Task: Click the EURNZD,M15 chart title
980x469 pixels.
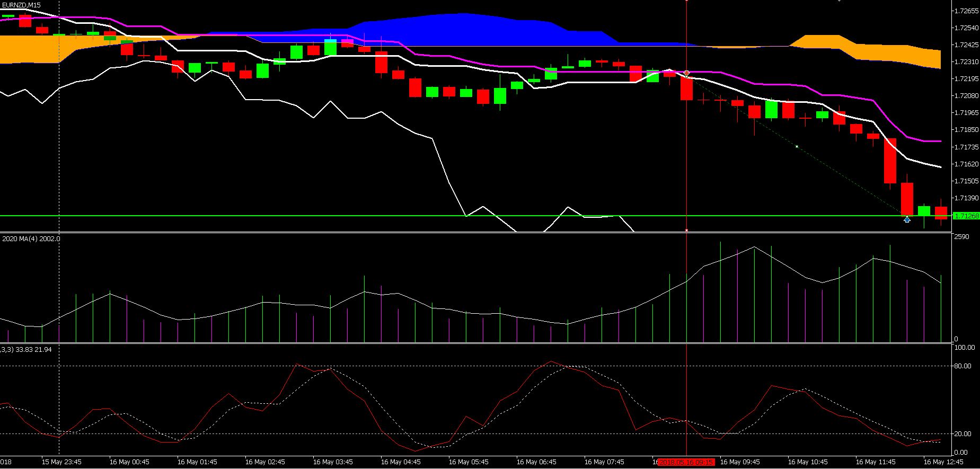Action: [x=21, y=5]
